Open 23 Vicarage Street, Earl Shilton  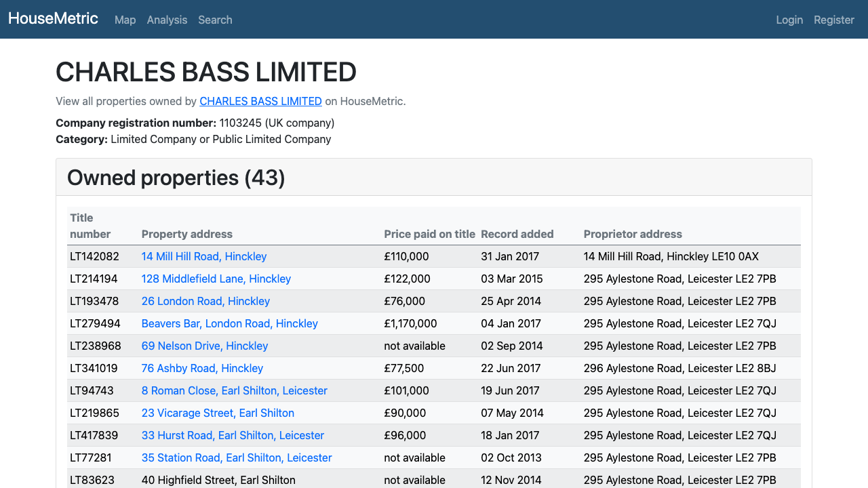point(218,413)
